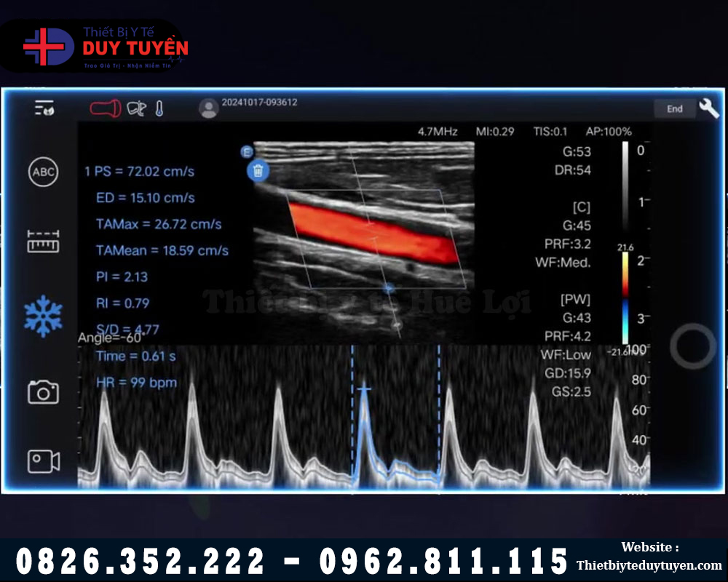Screen dimensions: 728x582
Task: Open the ABC annotation tool
Action: pos(43,172)
